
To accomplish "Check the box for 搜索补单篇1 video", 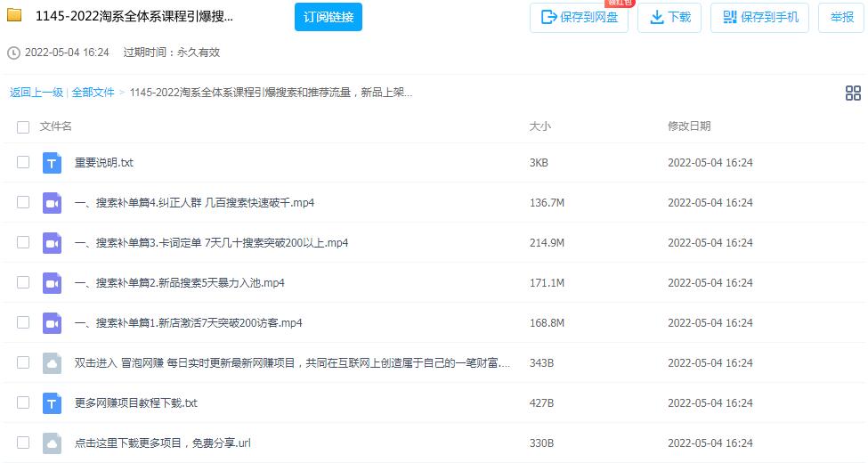I will pyautogui.click(x=23, y=321).
